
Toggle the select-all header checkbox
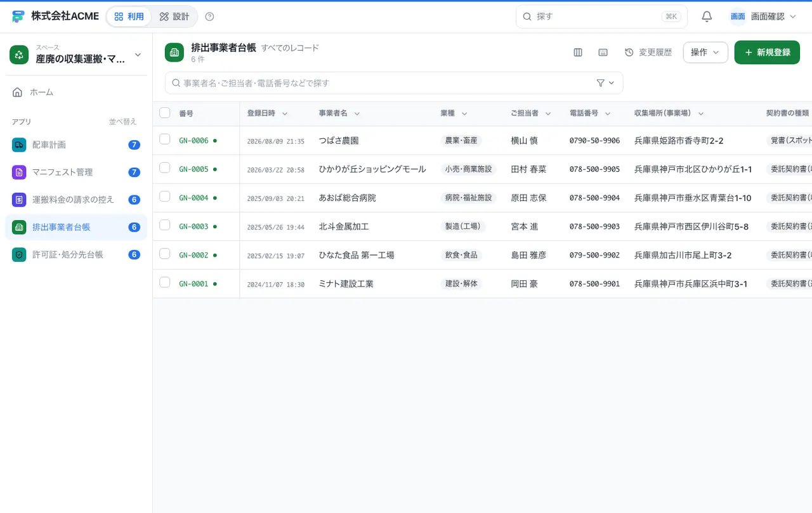click(x=165, y=113)
